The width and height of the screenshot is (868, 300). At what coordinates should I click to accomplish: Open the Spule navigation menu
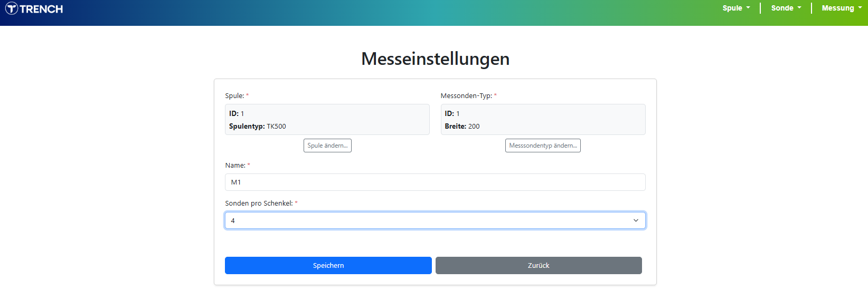[x=732, y=8]
